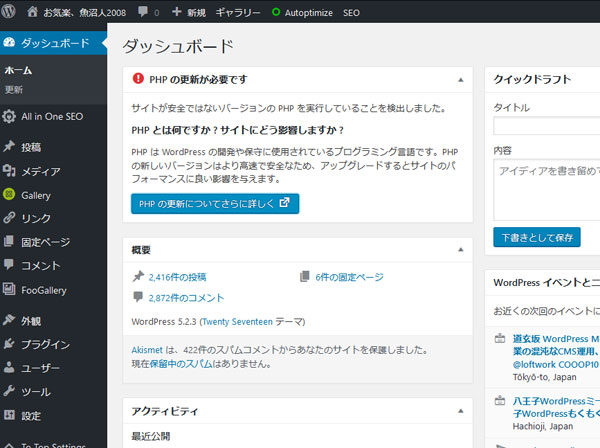Click the quick draft タイトル input field
600x448 pixels.
[x=546, y=126]
